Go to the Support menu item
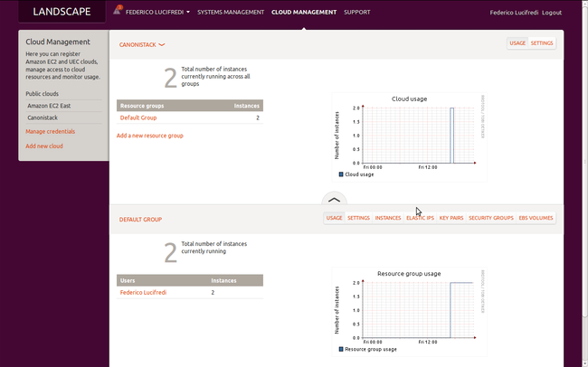The height and width of the screenshot is (367, 588). point(356,13)
